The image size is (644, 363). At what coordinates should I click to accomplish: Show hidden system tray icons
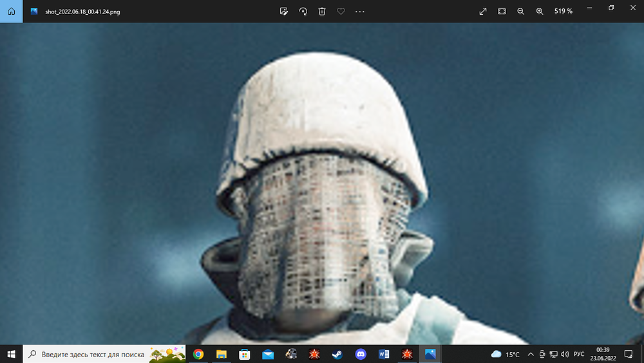(x=531, y=354)
